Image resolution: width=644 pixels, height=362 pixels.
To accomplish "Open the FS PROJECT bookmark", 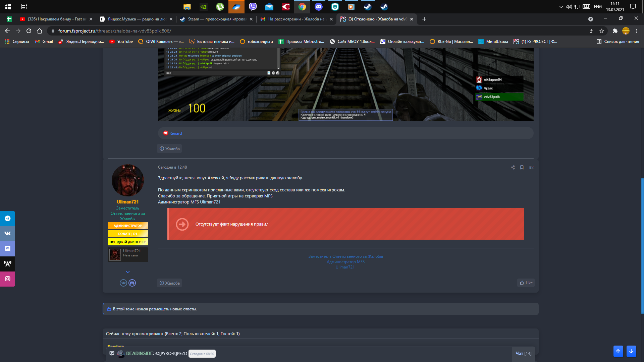I will pos(535,42).
